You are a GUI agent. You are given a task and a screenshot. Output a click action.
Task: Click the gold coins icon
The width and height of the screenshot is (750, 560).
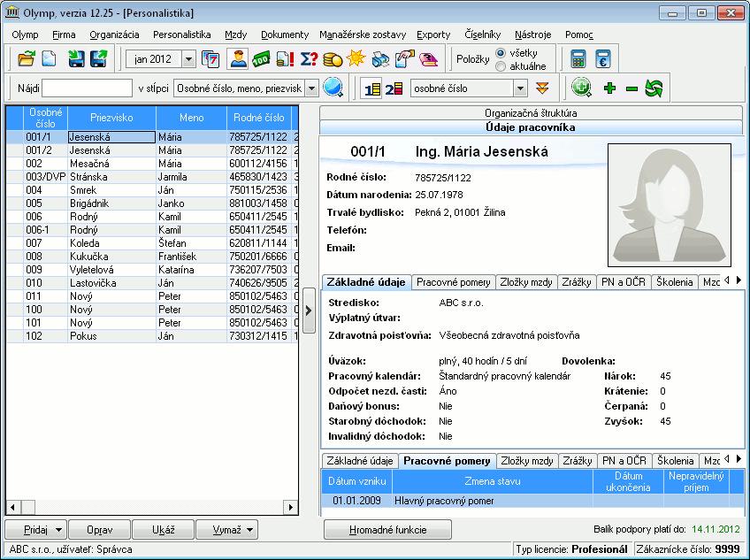coord(333,59)
